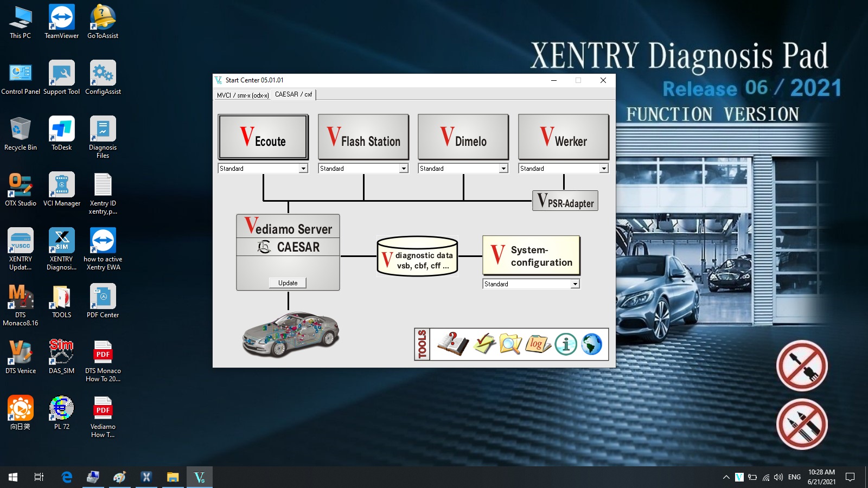Open Control Panel desktop icon
Image resolution: width=868 pixels, height=488 pixels.
[x=21, y=78]
